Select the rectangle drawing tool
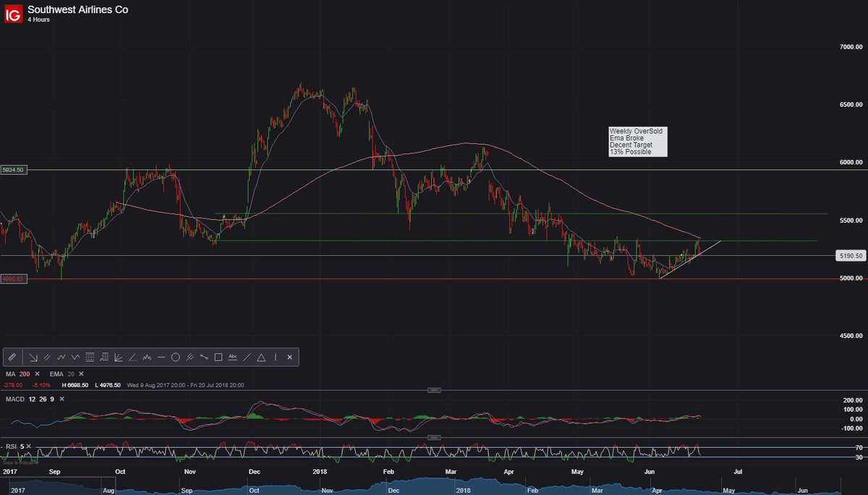868x495 pixels. 218,357
